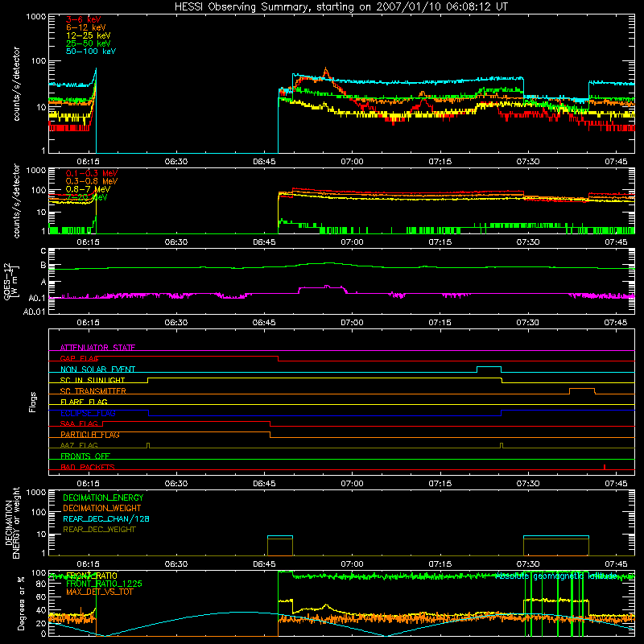Click the 0.8-7 MeV legend label
The image size is (644, 644).
pyautogui.click(x=88, y=189)
